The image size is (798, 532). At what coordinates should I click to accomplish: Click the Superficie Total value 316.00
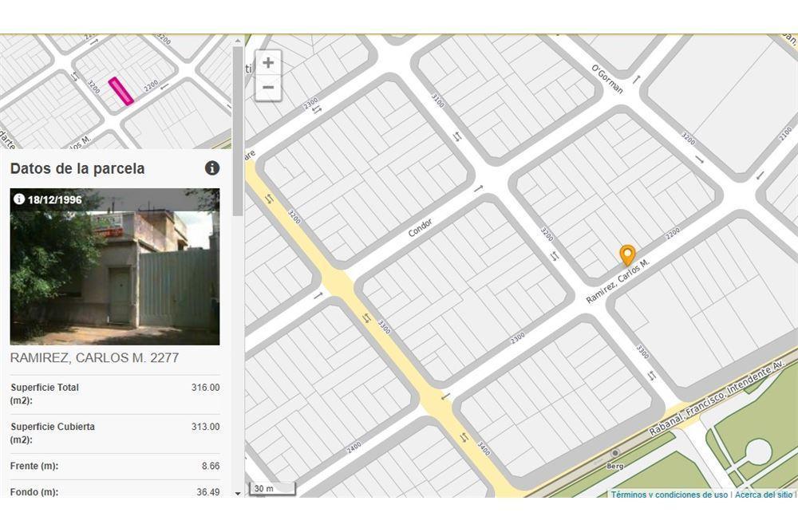(x=206, y=388)
